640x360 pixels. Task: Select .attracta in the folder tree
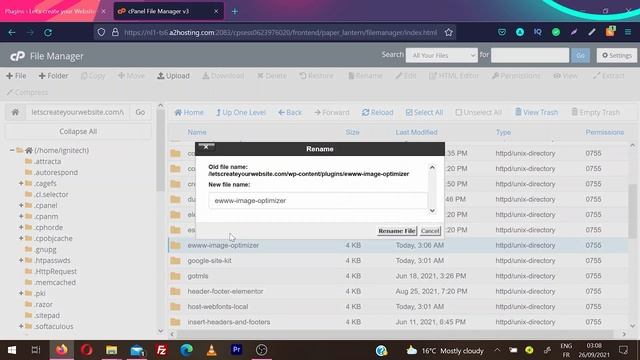tap(47, 162)
